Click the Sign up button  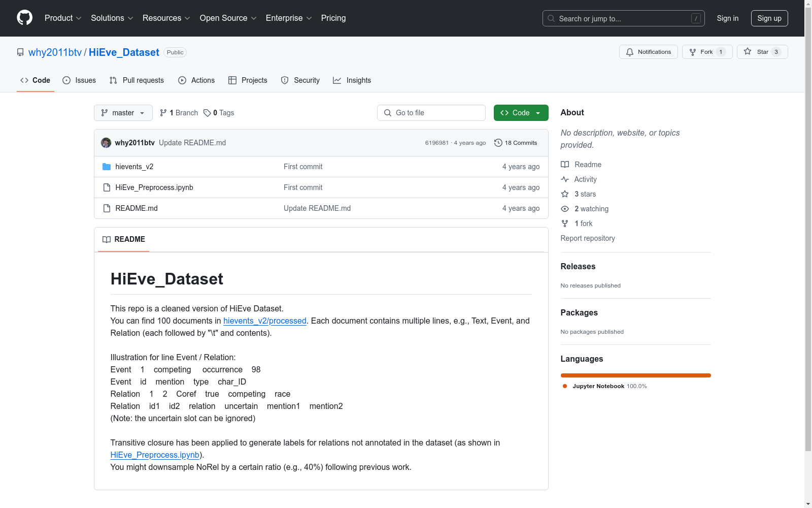769,18
